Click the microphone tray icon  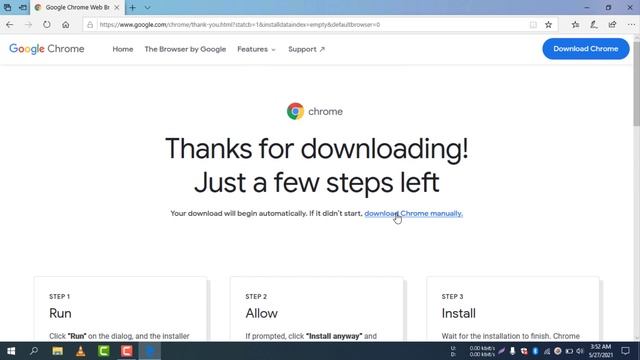tap(513, 351)
